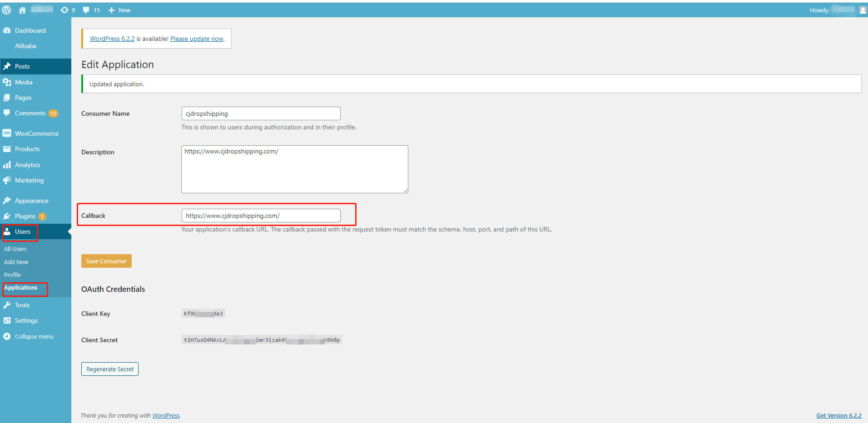Focus the Callback URL input field

(261, 216)
